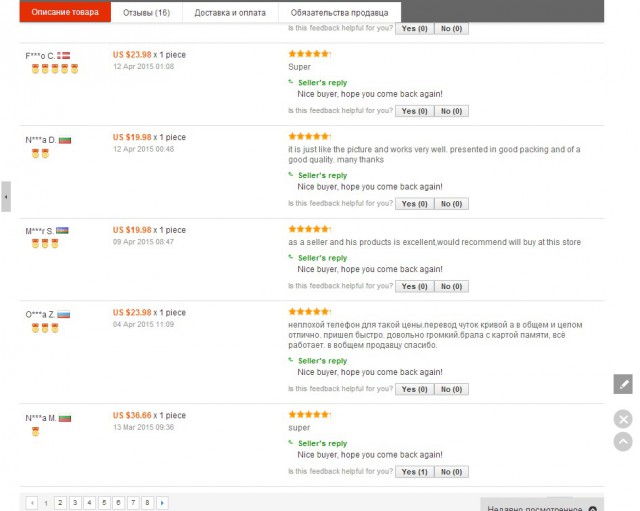Open page 3 of reviews
This screenshot has height=511, width=640.
(x=75, y=502)
